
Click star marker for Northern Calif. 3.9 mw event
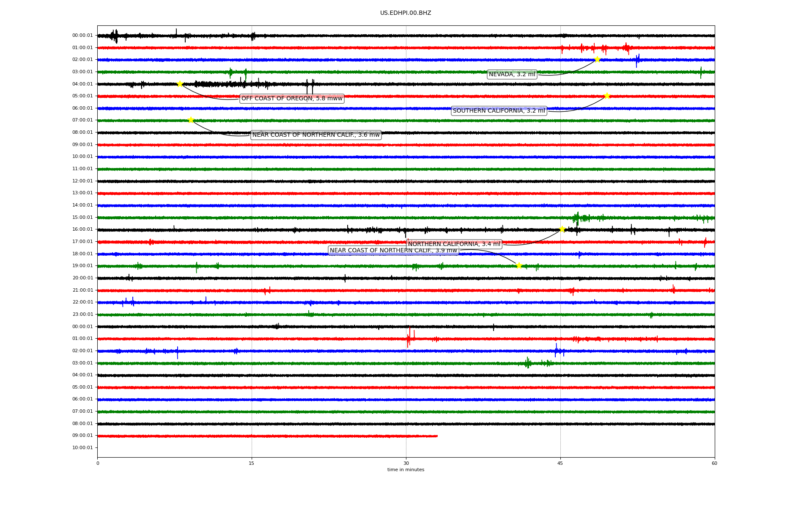[519, 265]
